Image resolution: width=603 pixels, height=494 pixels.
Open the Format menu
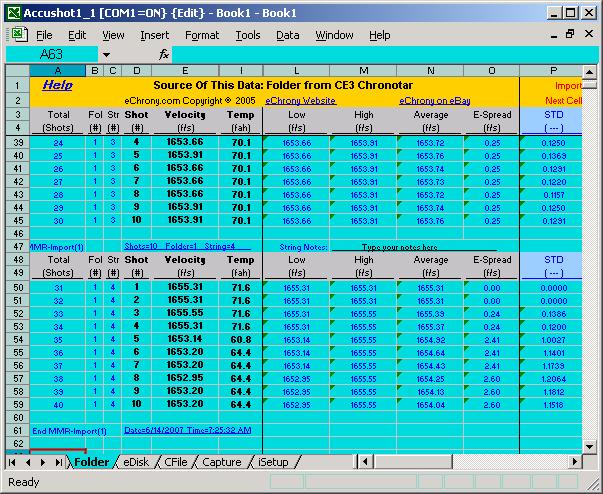(202, 35)
